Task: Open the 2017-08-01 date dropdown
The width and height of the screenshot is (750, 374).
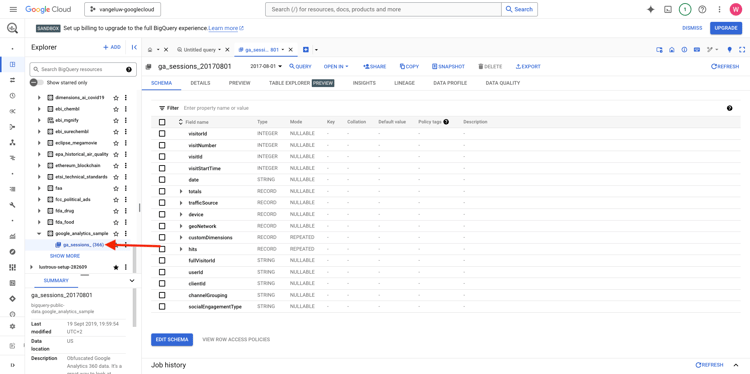Action: point(266,66)
